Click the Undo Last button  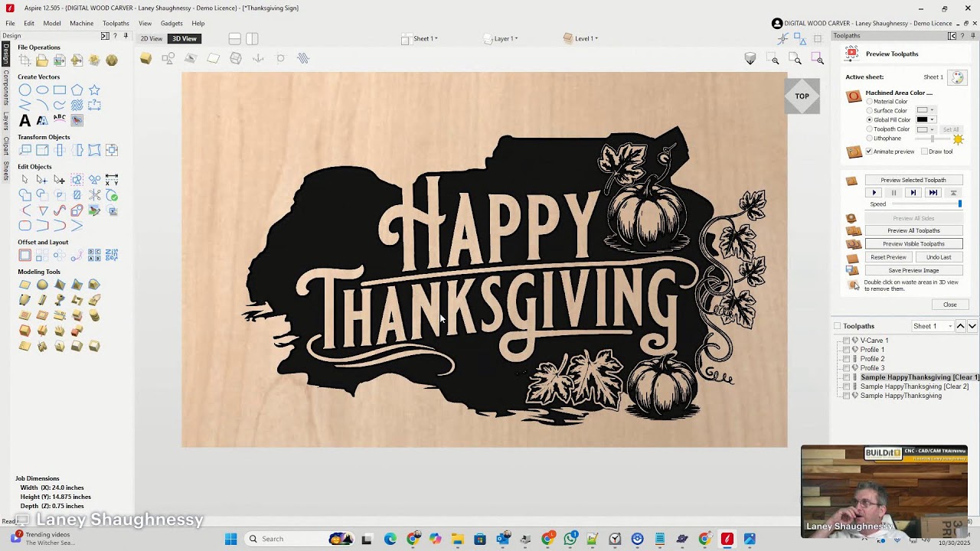point(939,257)
